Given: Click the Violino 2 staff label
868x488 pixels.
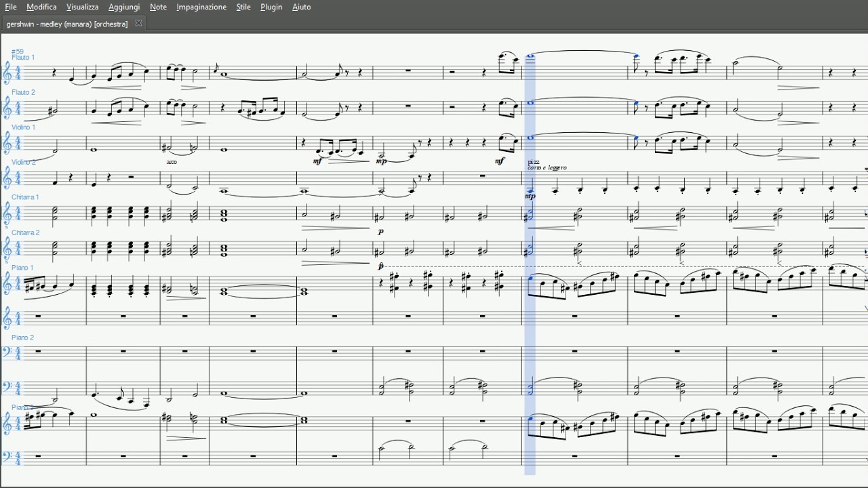Looking at the screenshot, I should pyautogui.click(x=23, y=163).
